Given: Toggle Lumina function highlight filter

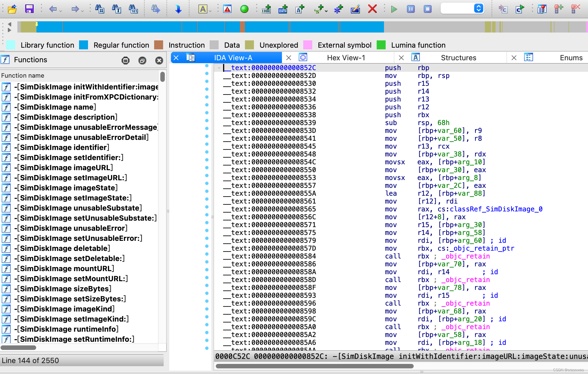Looking at the screenshot, I should [x=382, y=45].
